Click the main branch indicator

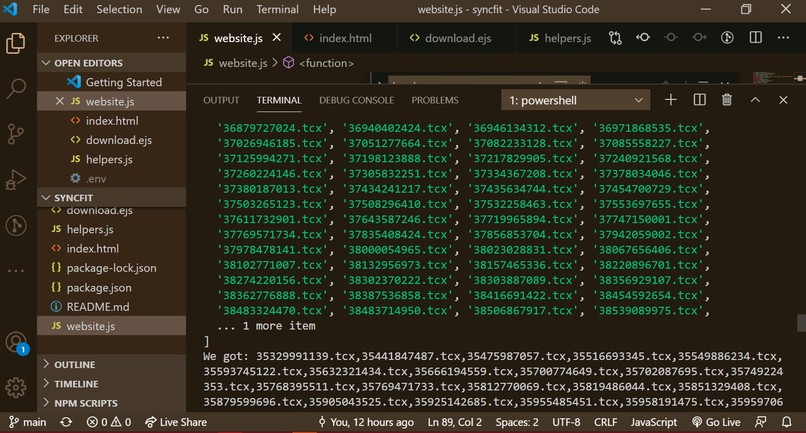click(x=28, y=422)
